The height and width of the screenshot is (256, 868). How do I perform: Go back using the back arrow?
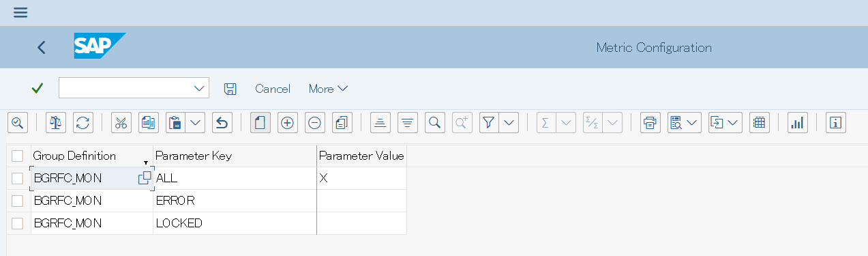(x=42, y=47)
